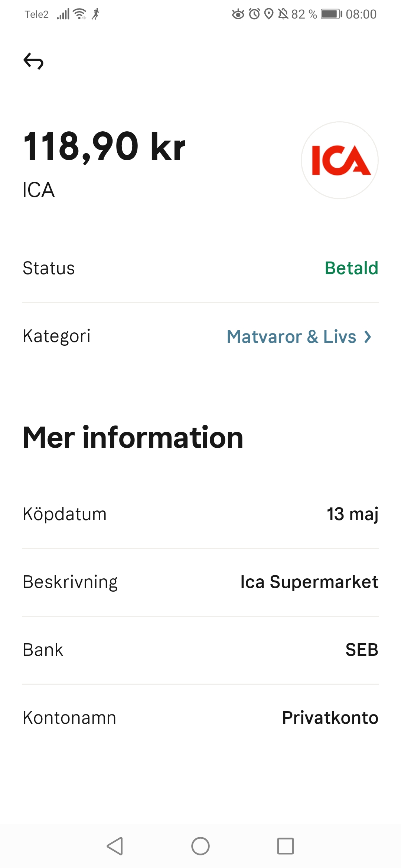This screenshot has height=868, width=401.
Task: Open recent apps with square button
Action: coord(285,846)
